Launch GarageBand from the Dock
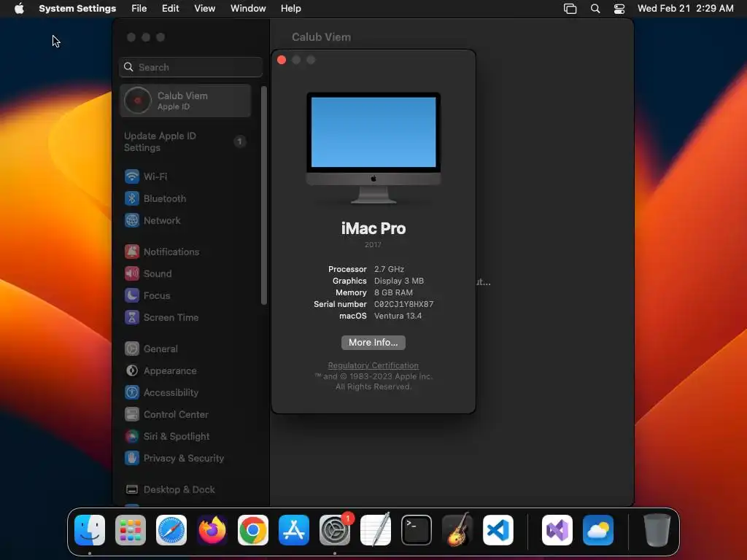The width and height of the screenshot is (747, 560). point(457,530)
